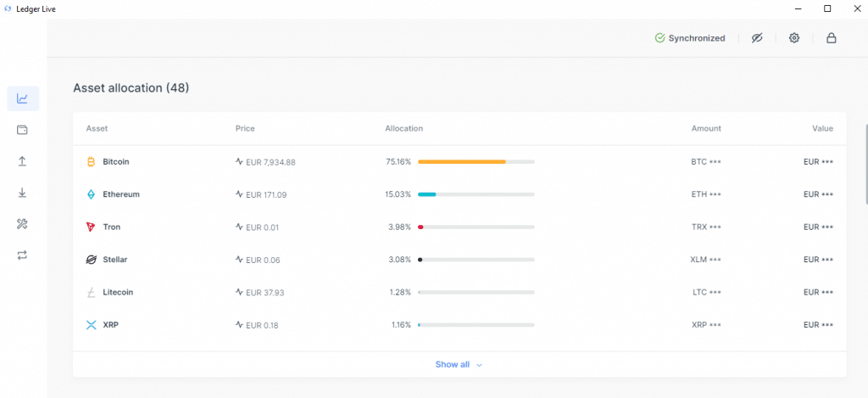Select the Stellar asset name
The image size is (868, 398).
(x=115, y=260)
